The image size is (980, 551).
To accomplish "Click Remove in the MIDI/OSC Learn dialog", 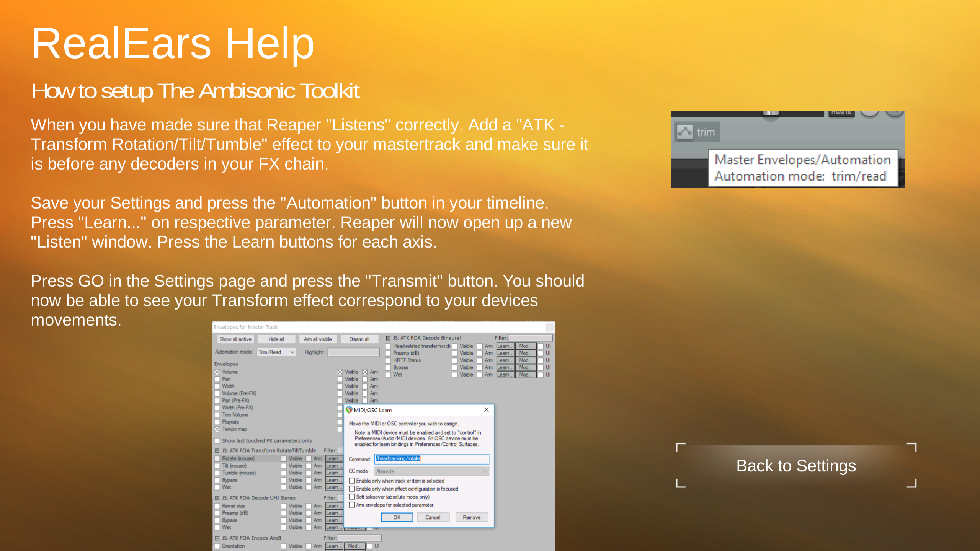I will pos(471,517).
